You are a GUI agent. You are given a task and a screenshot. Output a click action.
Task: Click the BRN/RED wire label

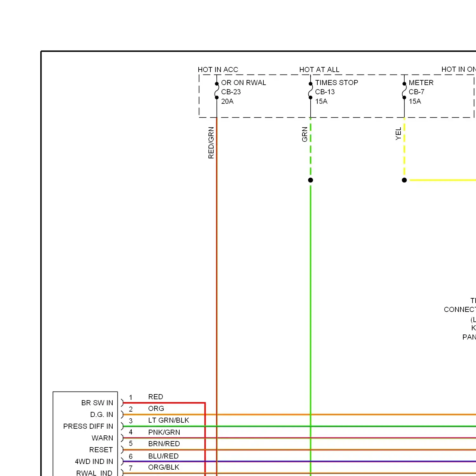click(164, 444)
